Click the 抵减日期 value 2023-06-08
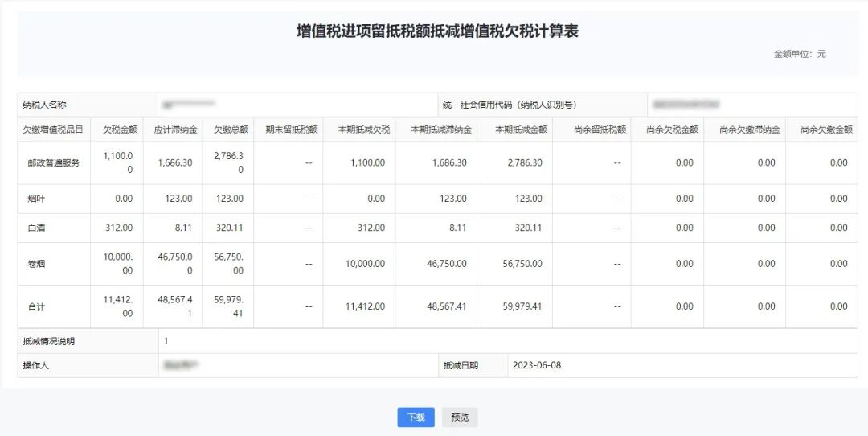Image resolution: width=868 pixels, height=436 pixels. click(x=536, y=365)
